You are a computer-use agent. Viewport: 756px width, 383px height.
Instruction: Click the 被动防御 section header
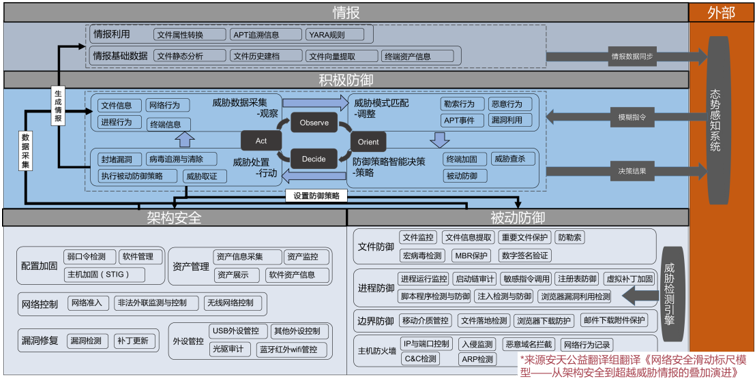pyautogui.click(x=518, y=218)
